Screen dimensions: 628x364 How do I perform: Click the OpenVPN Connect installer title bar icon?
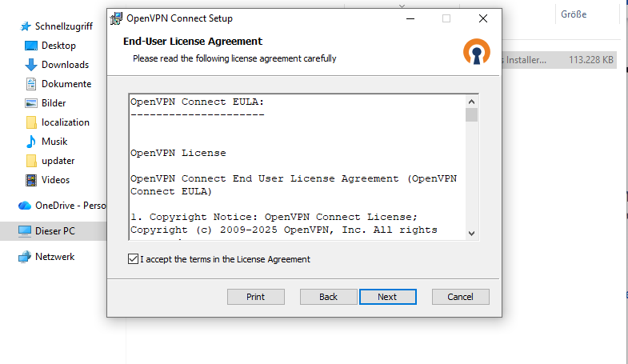tap(117, 18)
